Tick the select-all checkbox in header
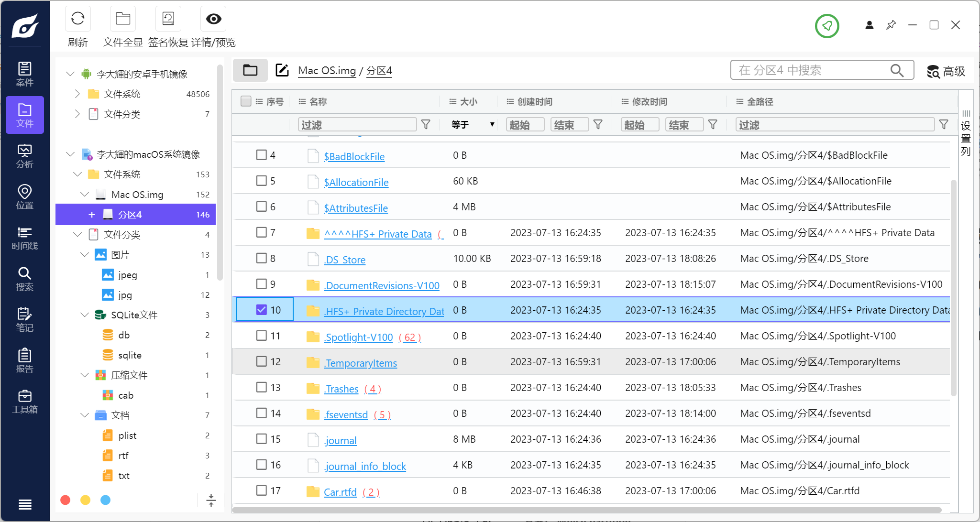 [246, 101]
